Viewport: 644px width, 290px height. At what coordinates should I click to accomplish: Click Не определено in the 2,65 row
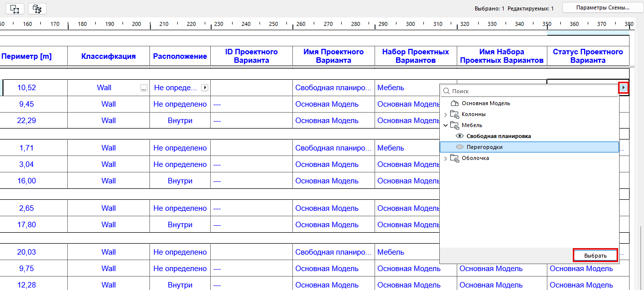pyautogui.click(x=180, y=208)
